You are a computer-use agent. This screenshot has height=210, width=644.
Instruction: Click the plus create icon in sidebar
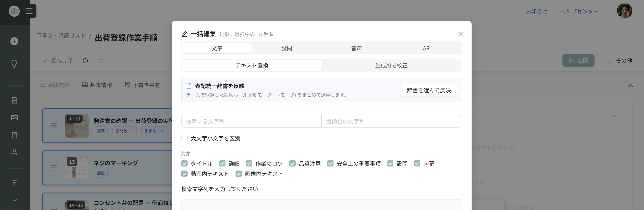click(x=14, y=41)
